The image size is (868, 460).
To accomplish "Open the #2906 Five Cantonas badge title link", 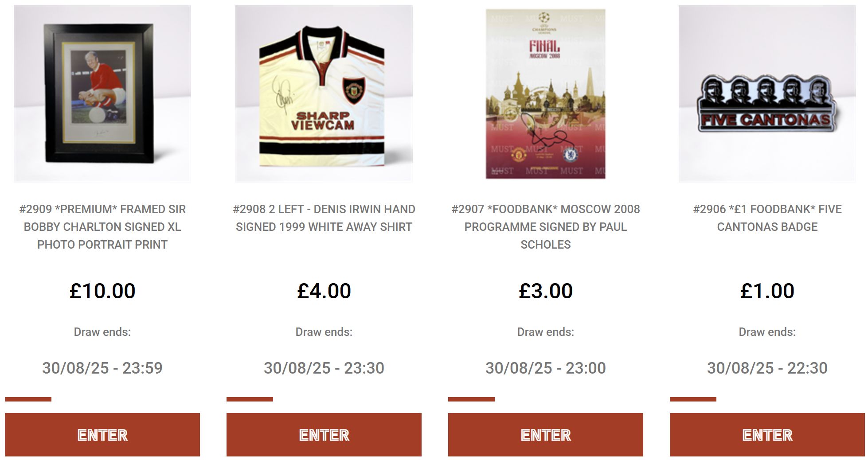I will pos(767,218).
